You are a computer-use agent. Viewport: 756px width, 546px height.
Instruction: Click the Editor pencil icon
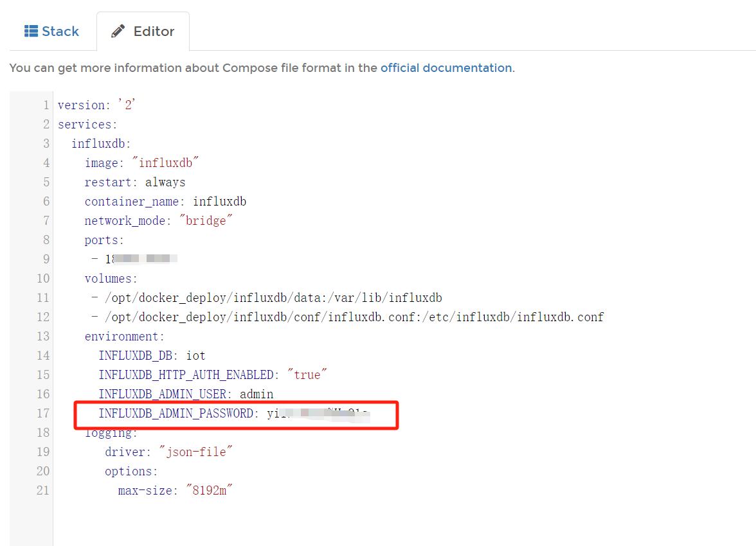[118, 31]
